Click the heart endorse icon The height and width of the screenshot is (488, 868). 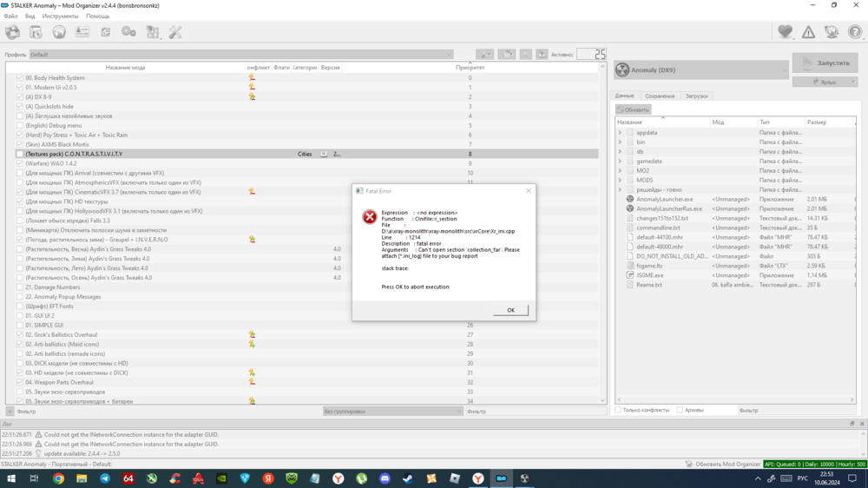pyautogui.click(x=785, y=32)
